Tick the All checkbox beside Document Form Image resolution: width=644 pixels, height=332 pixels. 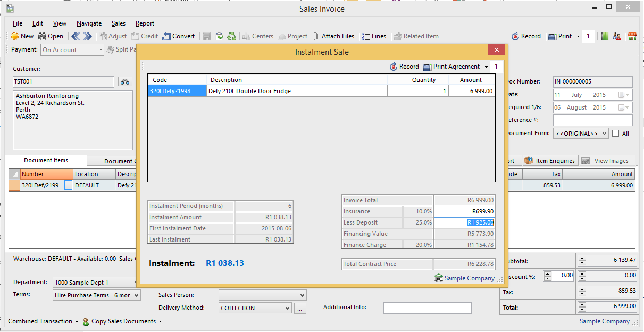[616, 134]
